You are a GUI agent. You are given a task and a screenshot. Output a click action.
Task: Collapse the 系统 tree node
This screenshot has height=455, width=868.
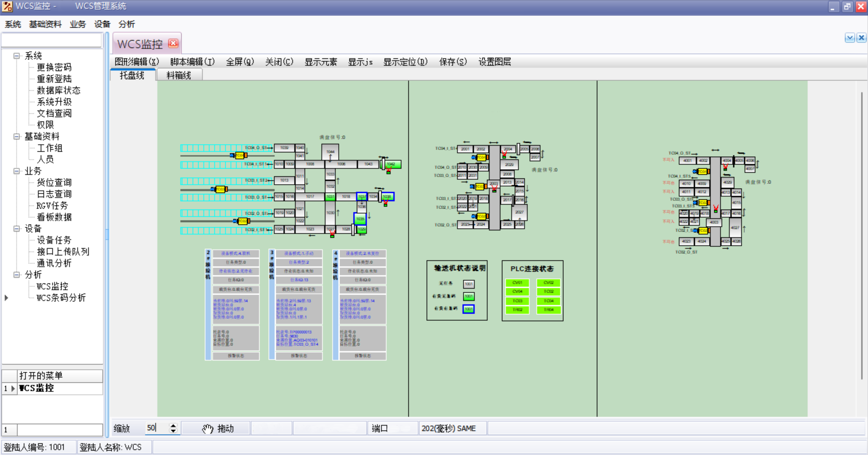point(17,56)
